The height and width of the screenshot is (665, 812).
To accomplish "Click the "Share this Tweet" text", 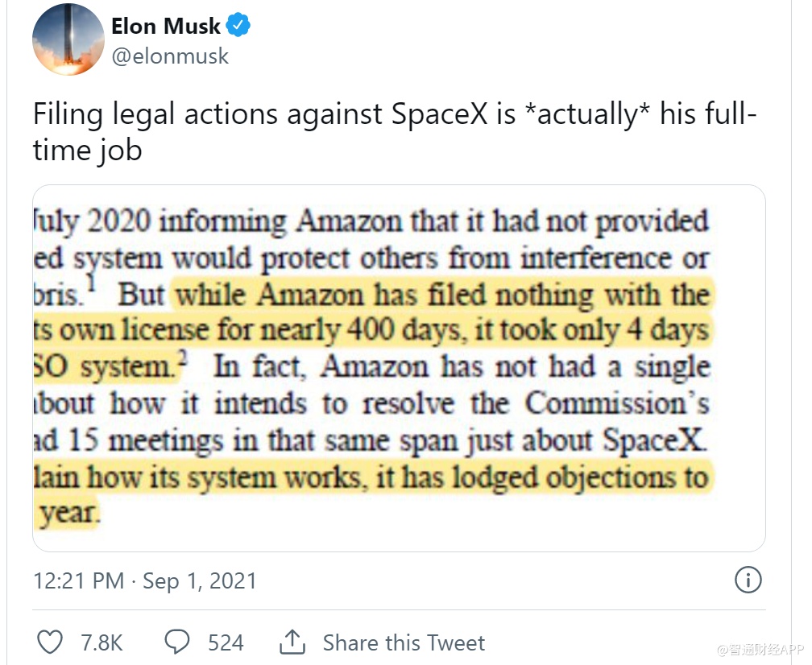I will tap(404, 642).
